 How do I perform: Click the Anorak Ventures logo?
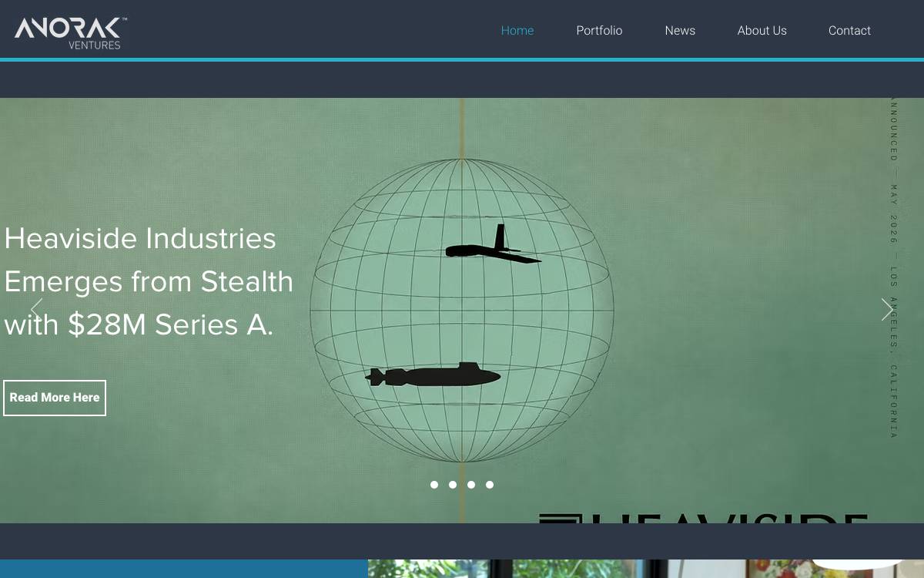(71, 33)
